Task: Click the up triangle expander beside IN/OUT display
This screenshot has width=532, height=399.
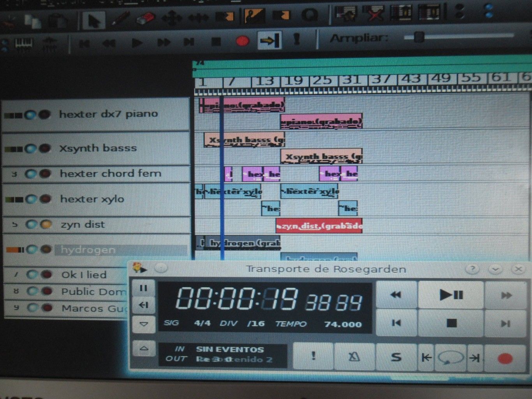Action: click(x=144, y=349)
